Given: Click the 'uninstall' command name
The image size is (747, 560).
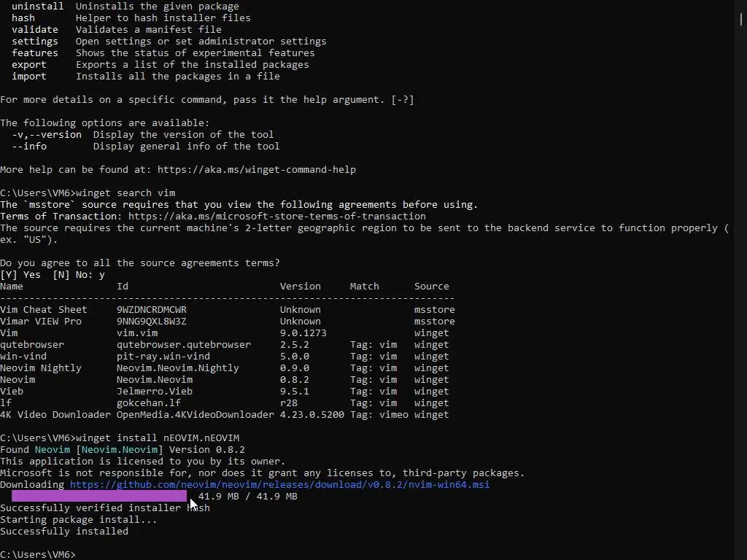Looking at the screenshot, I should pyautogui.click(x=38, y=6).
